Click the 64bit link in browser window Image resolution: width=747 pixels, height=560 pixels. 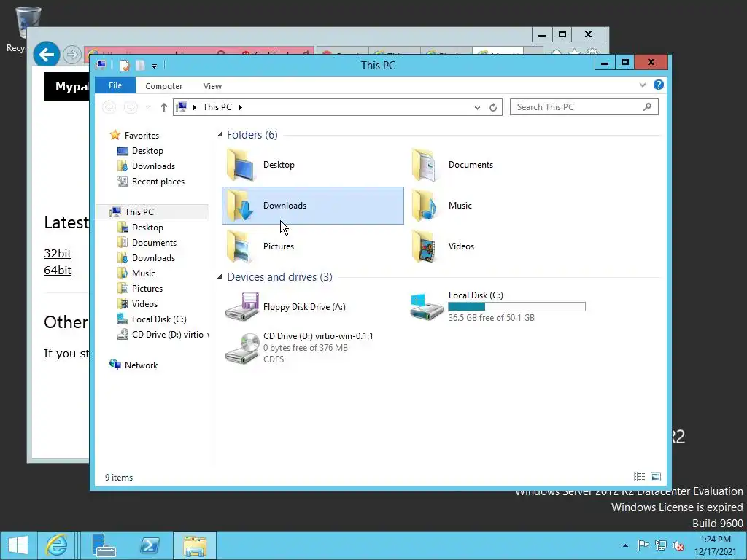[58, 270]
